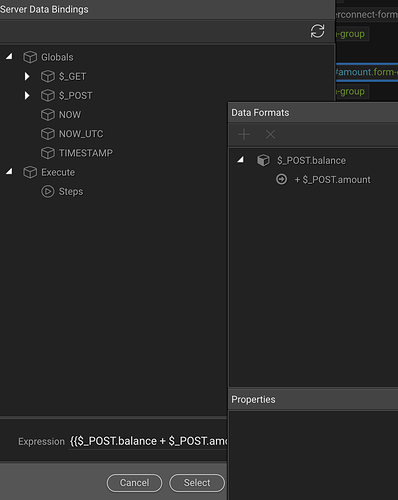The image size is (398, 500).
Task: Collapse the Execute tree node
Action: pos(9,171)
